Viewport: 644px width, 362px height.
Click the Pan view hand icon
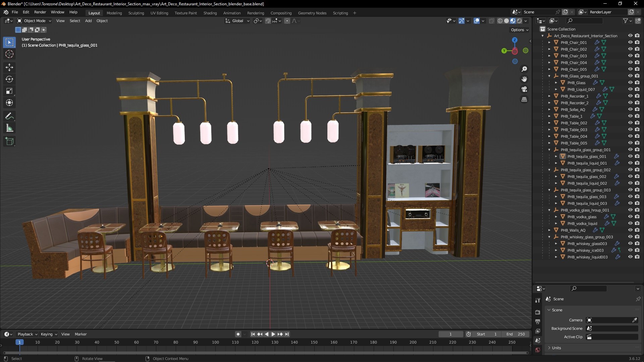pyautogui.click(x=524, y=79)
